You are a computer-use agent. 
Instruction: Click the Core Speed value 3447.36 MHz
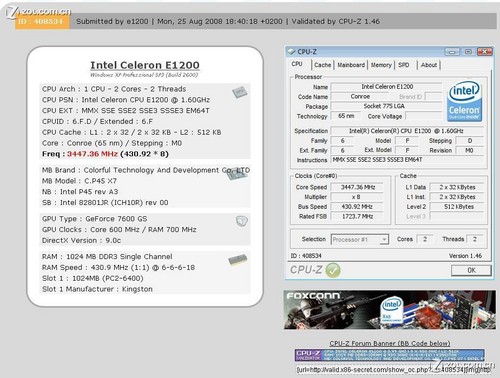click(357, 187)
